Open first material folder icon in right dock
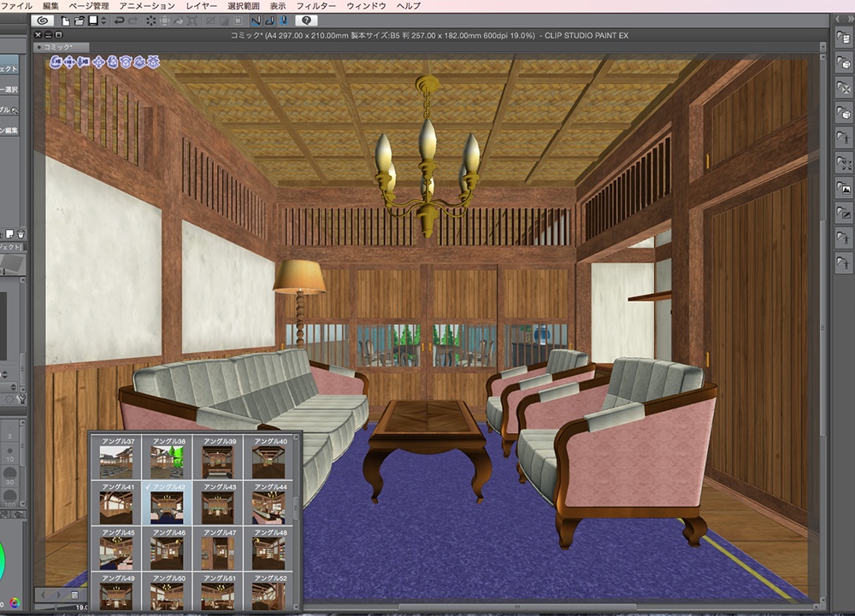 click(x=843, y=38)
